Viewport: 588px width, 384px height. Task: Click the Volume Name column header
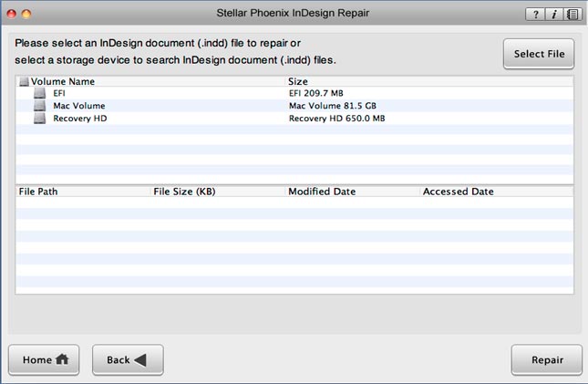point(63,81)
